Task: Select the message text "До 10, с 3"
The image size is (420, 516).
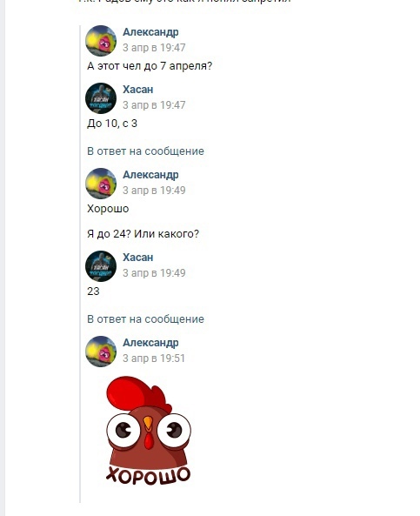Action: (112, 124)
